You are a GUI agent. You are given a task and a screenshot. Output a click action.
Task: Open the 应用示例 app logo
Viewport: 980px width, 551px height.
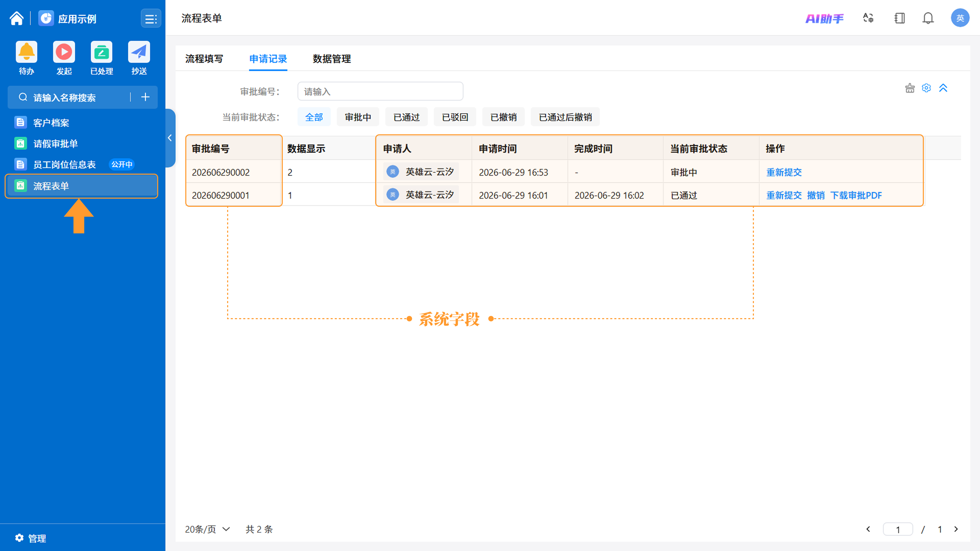point(46,18)
